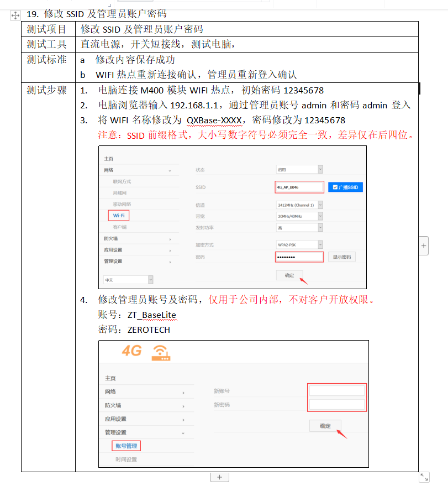Open the 带宽 dropdown showing 20MHz/40MHz
This screenshot has width=448, height=486.
(299, 216)
